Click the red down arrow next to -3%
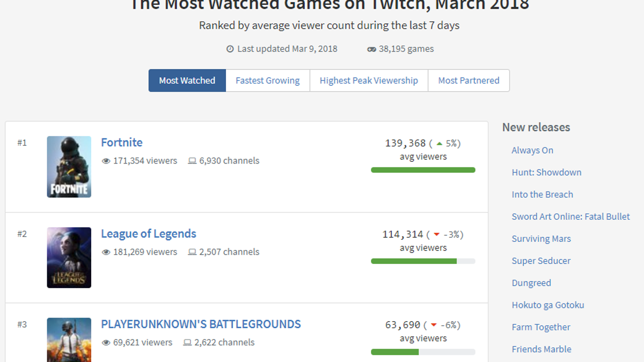 click(x=436, y=235)
